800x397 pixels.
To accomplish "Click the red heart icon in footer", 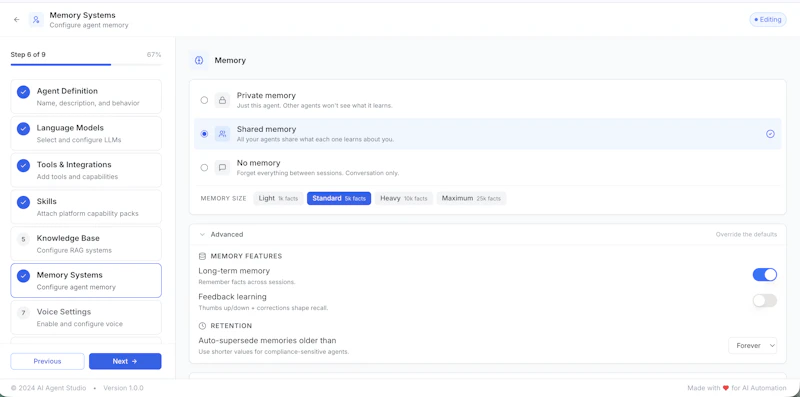I will click(726, 388).
